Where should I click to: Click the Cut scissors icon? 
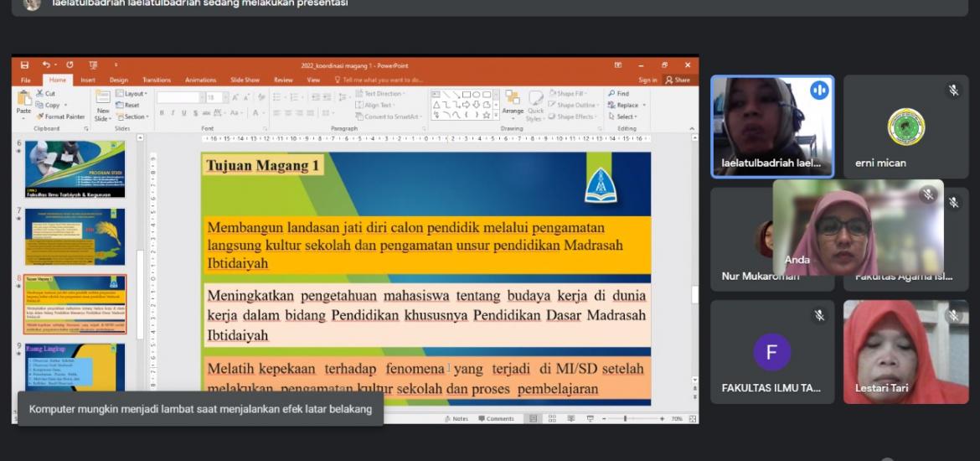(46, 94)
